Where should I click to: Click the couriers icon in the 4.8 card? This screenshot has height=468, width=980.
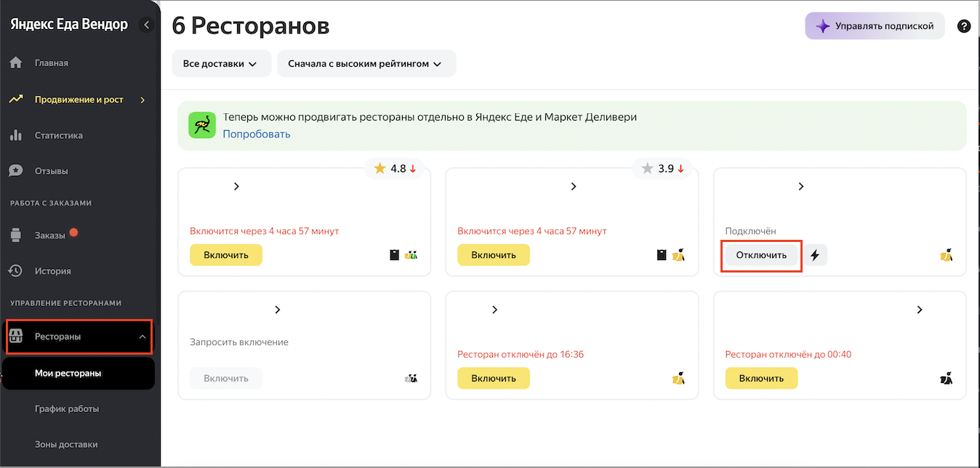click(x=411, y=255)
